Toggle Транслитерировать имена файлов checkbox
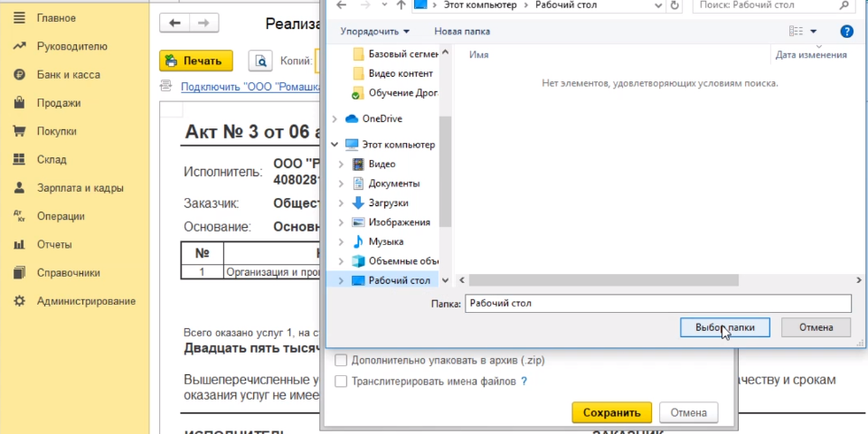868x434 pixels. tap(341, 382)
